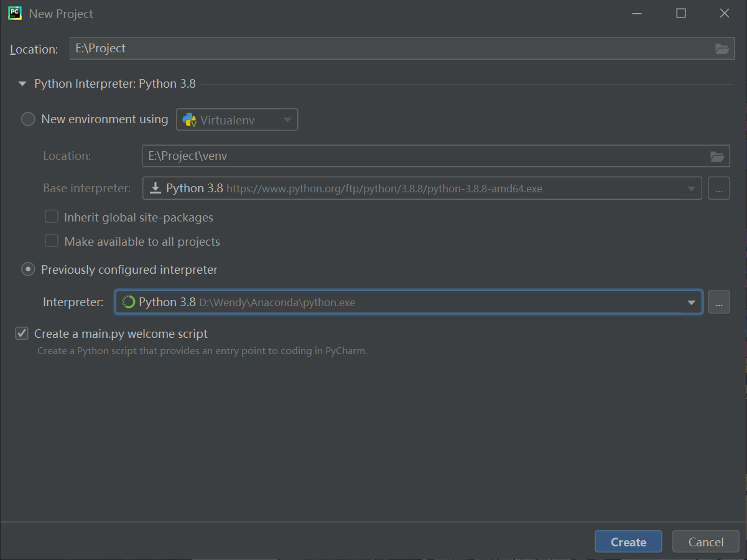Enable Inherit global site-packages checkbox
Screen dimensions: 747x560
pyautogui.click(x=52, y=217)
